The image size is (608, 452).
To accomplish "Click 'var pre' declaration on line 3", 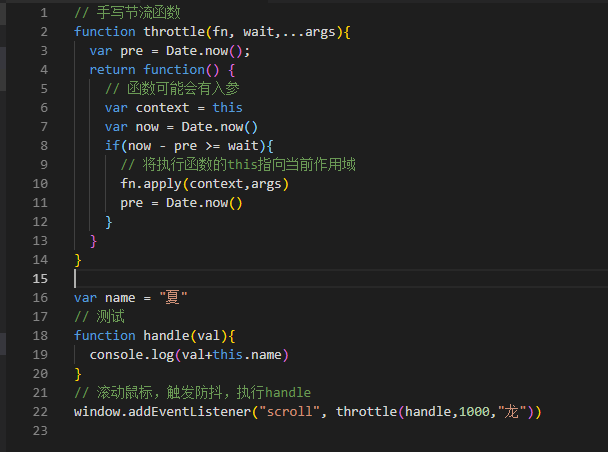I will coord(116,51).
